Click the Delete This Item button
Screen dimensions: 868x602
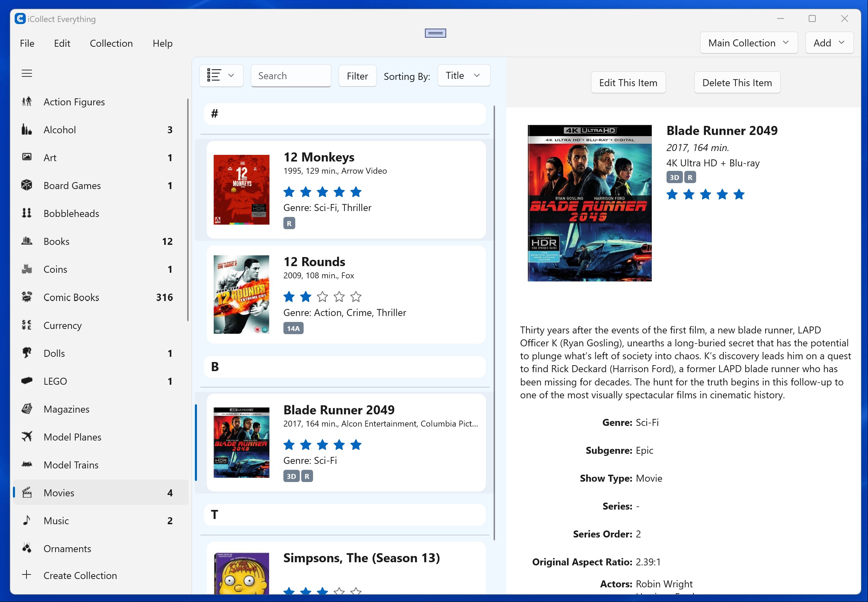[x=737, y=82]
